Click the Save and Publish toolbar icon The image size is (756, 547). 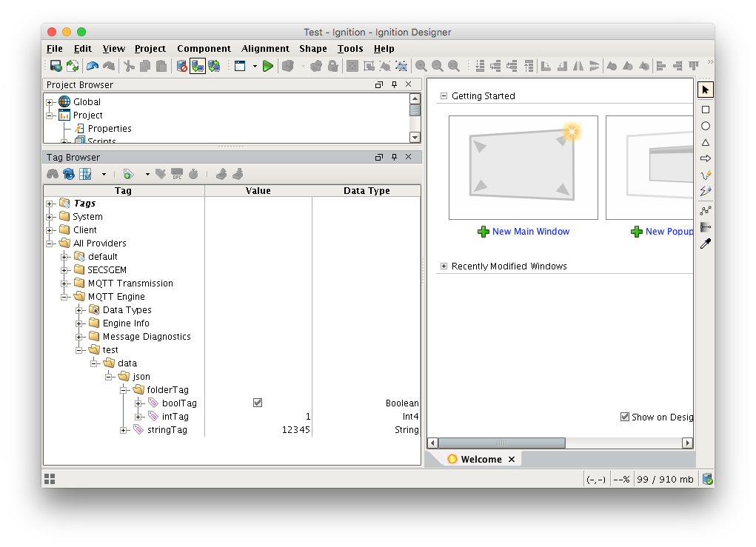56,66
